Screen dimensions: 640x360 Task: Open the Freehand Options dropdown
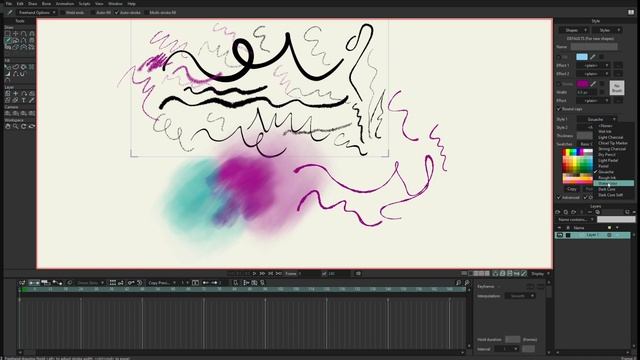pos(37,13)
